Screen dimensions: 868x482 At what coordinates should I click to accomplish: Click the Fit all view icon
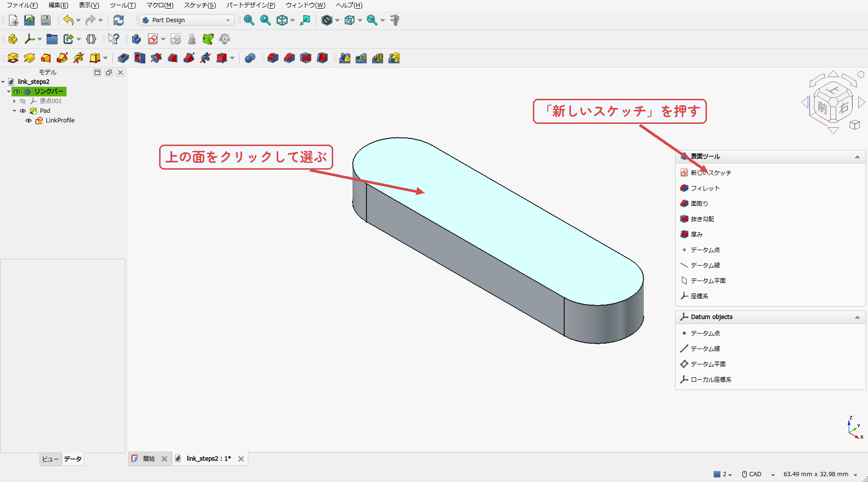(249, 20)
